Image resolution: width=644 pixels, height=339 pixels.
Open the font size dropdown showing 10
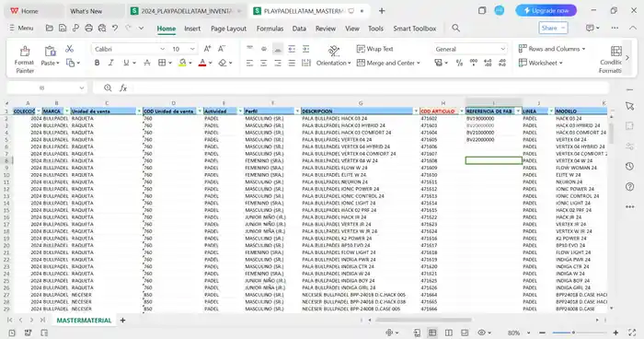[x=192, y=49]
